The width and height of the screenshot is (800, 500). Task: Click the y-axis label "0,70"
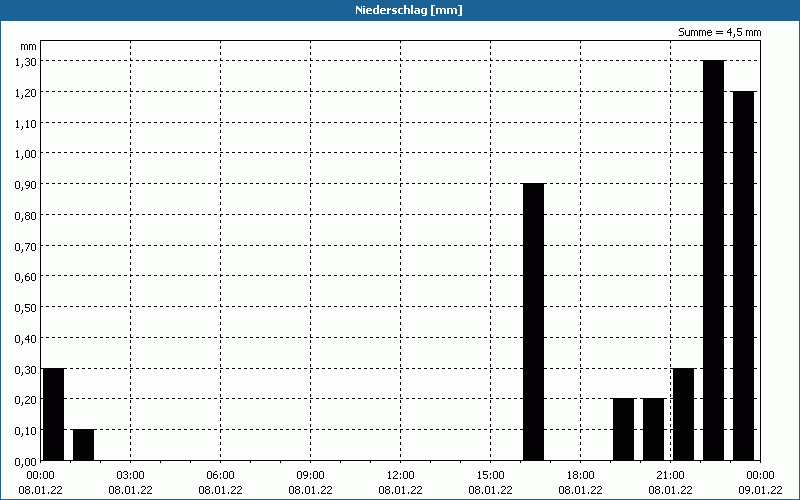(x=26, y=246)
